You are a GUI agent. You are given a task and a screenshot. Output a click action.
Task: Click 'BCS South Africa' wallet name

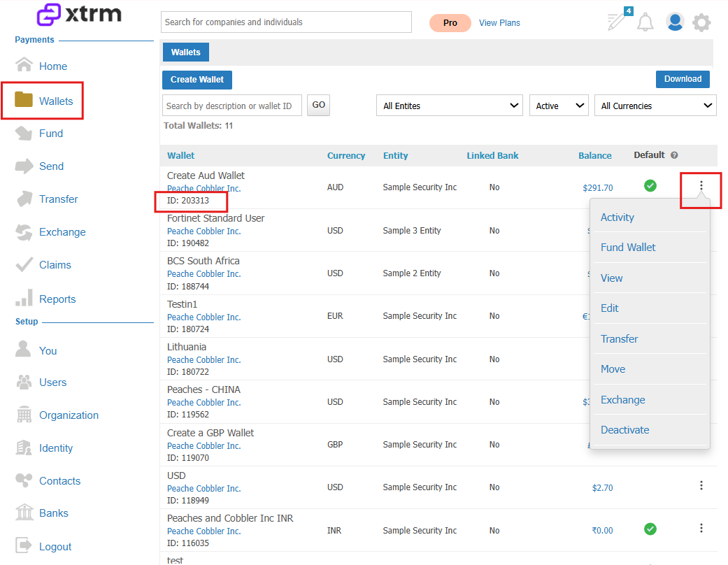pyautogui.click(x=204, y=261)
